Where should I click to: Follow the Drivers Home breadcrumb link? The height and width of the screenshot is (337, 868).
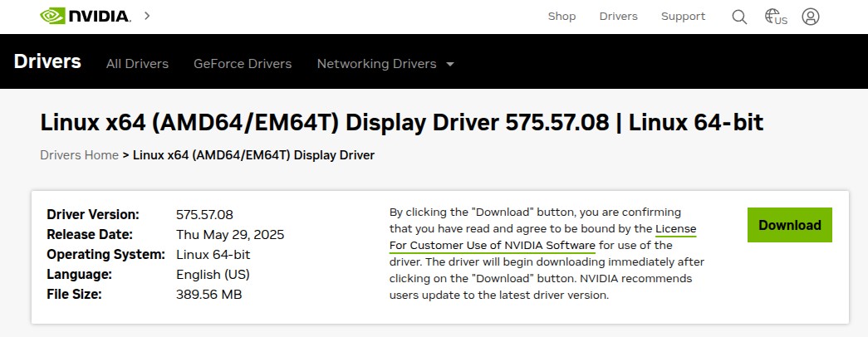(79, 155)
